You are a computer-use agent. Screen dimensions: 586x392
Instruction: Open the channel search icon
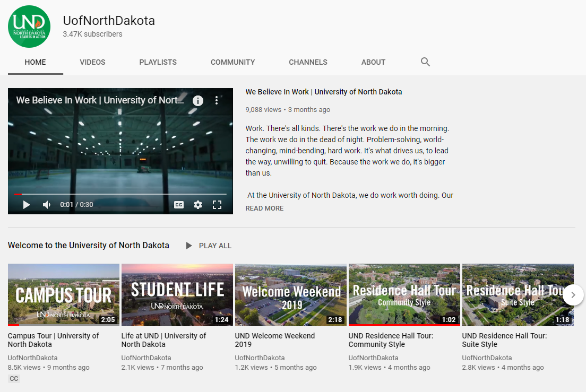point(425,62)
